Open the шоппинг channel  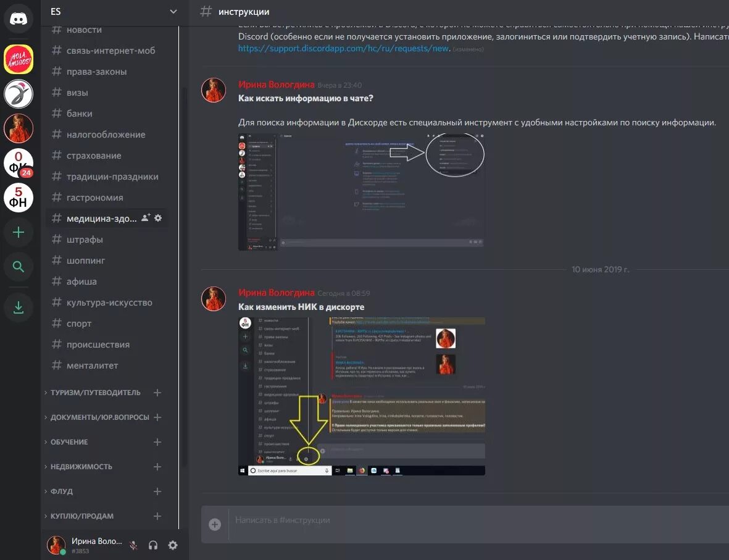click(106, 261)
